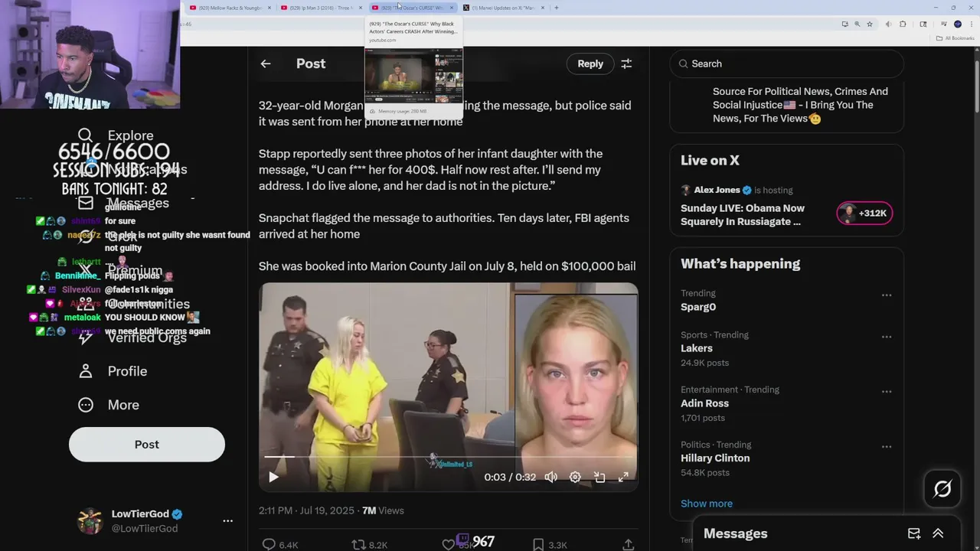
Task: Open options for trending Sparg0
Action: point(887,295)
